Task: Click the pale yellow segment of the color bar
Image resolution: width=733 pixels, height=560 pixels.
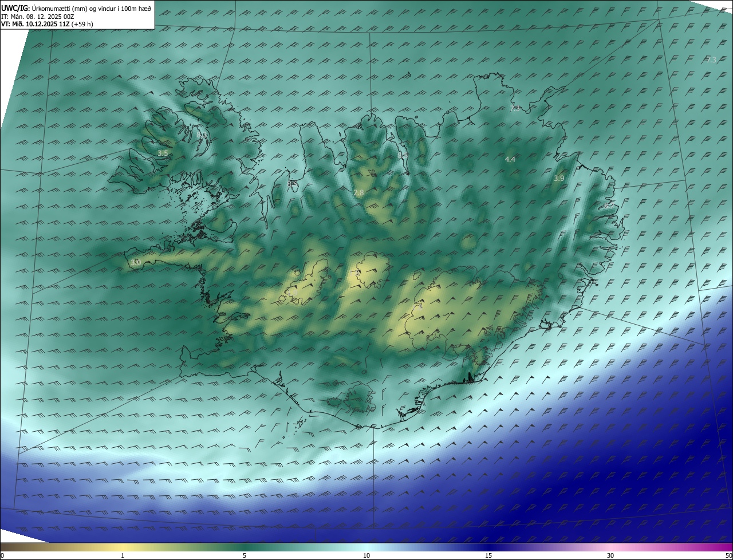Action: [x=123, y=547]
